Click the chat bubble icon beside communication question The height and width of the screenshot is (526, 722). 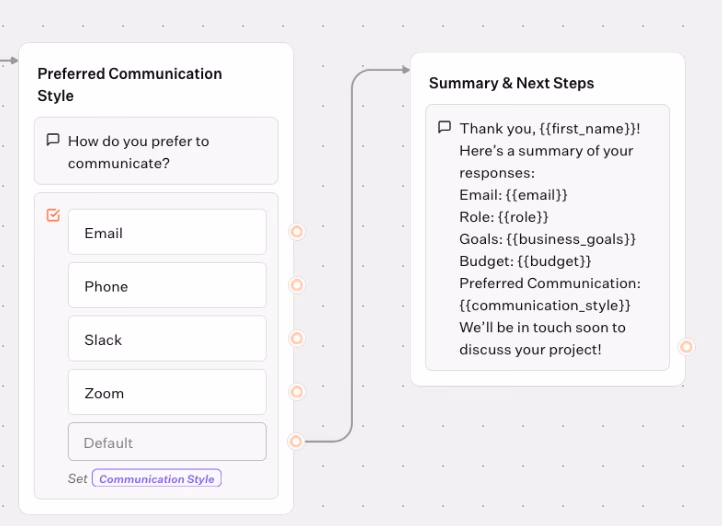(53, 140)
